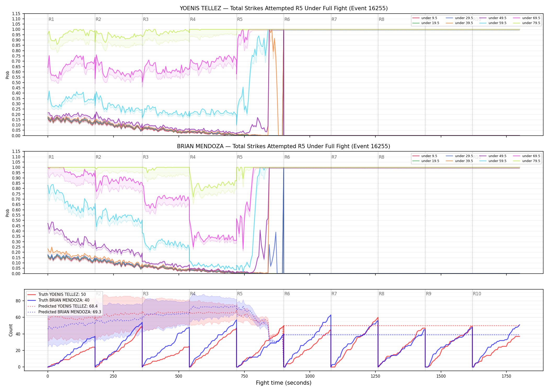Click the R9 round label in the Count chart

(x=428, y=294)
